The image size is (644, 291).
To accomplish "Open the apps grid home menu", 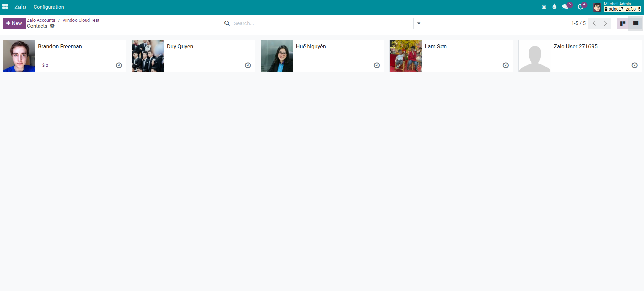I will point(5,7).
